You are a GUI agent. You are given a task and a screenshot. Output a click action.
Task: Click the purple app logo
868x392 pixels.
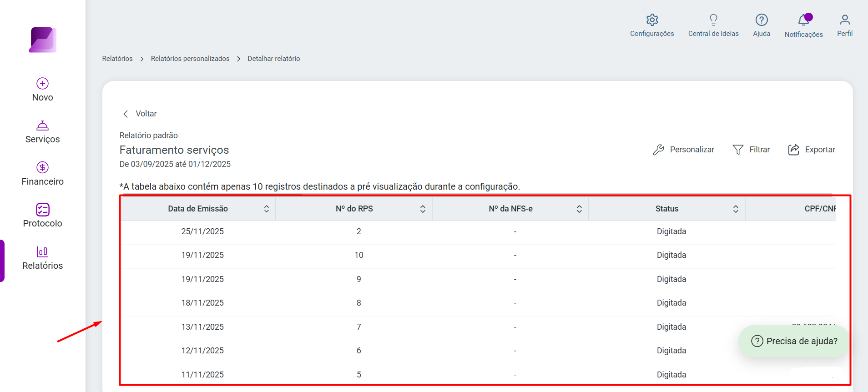coord(43,40)
